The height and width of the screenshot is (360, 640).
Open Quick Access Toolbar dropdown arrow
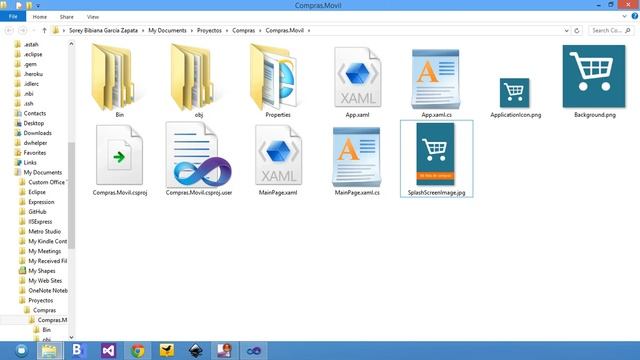click(x=38, y=6)
